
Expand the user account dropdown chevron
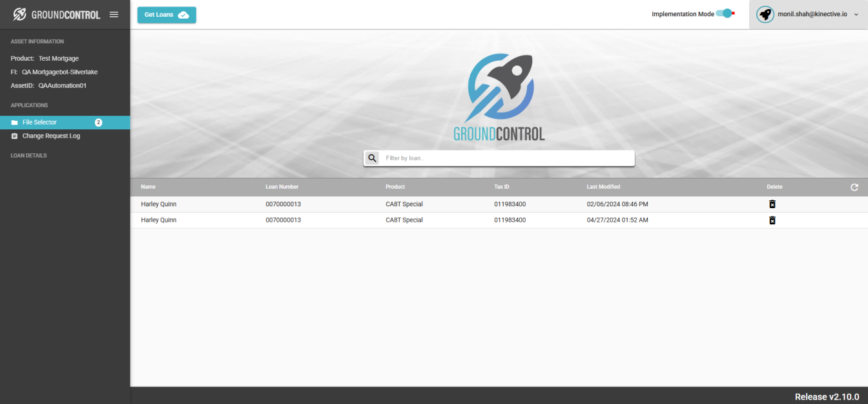coord(856,14)
